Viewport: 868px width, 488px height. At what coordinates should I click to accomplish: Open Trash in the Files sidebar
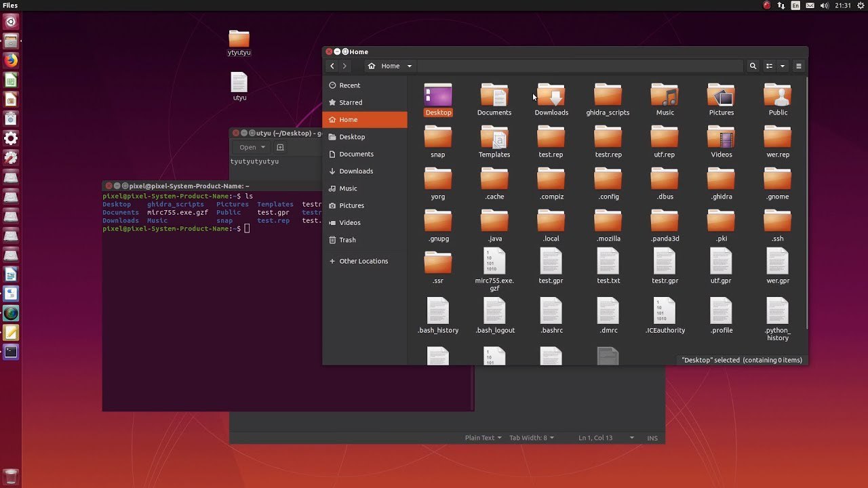[x=365, y=240]
